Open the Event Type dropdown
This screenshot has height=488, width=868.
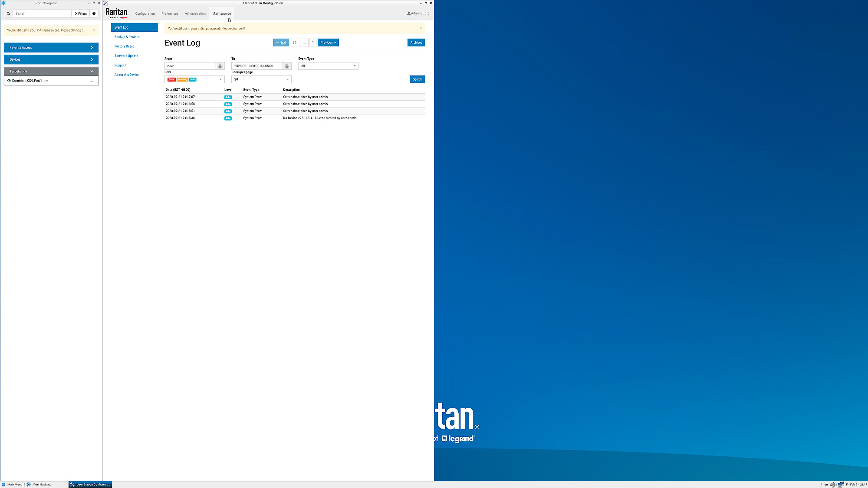[x=328, y=66]
